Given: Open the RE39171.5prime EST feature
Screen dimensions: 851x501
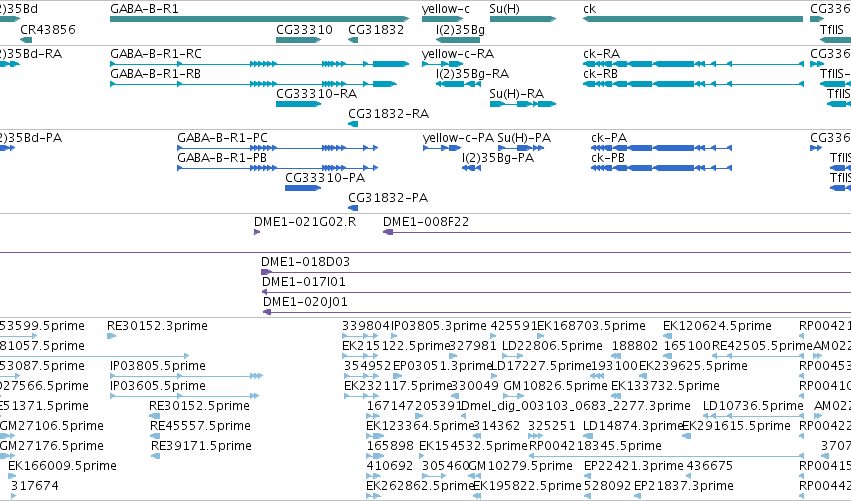Looking at the screenshot, I should pos(156,456).
